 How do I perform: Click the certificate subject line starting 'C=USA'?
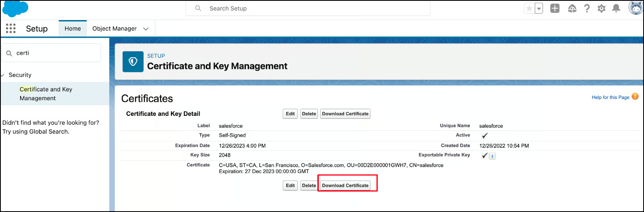pyautogui.click(x=331, y=165)
